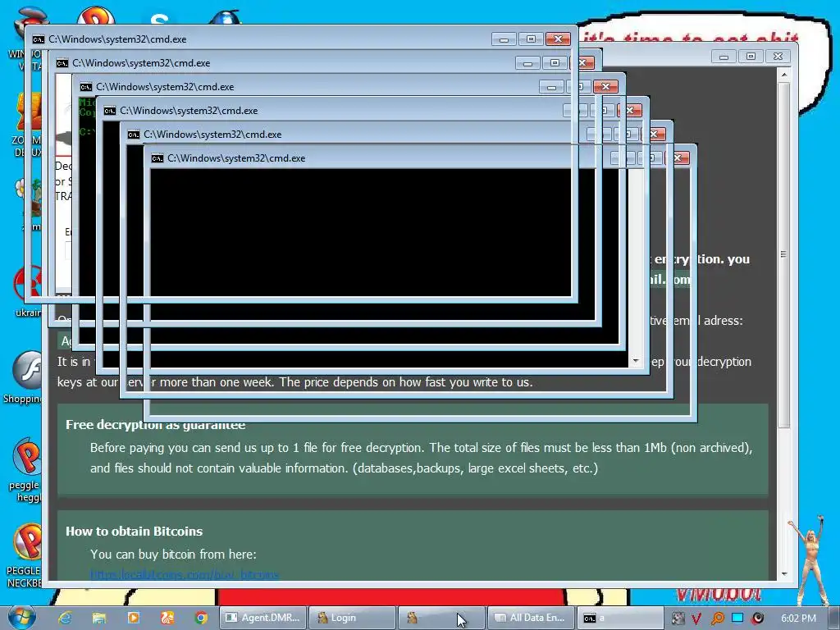Click the topmost cmd.exe window's title bar icon
Screen dimensions: 840x630
(38, 39)
